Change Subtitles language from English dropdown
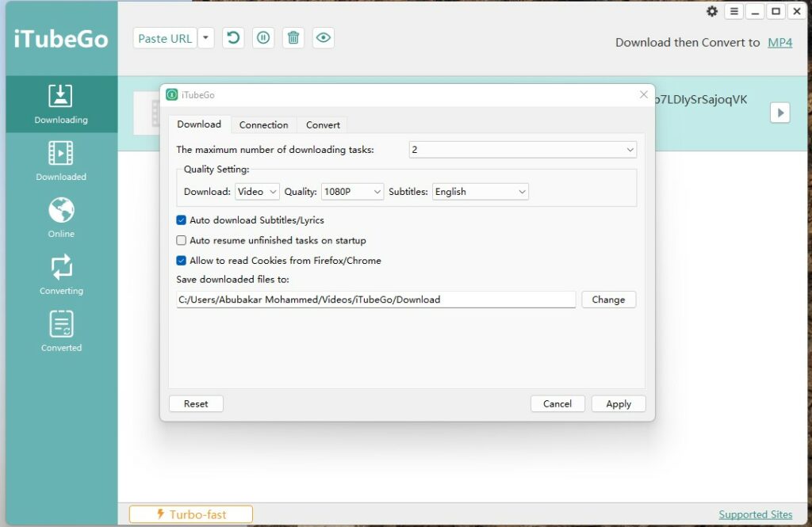This screenshot has height=527, width=812. coord(480,191)
